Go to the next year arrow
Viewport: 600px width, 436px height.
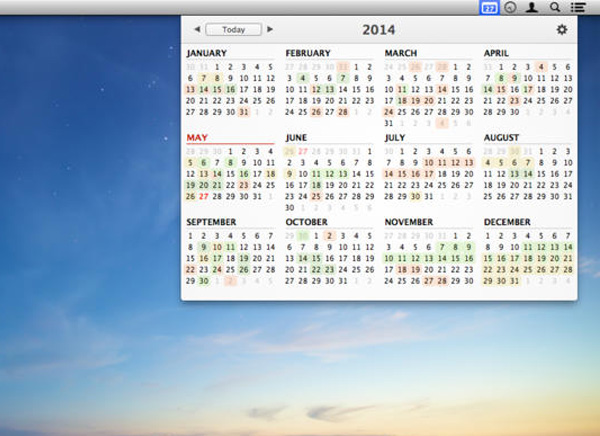click(x=270, y=29)
